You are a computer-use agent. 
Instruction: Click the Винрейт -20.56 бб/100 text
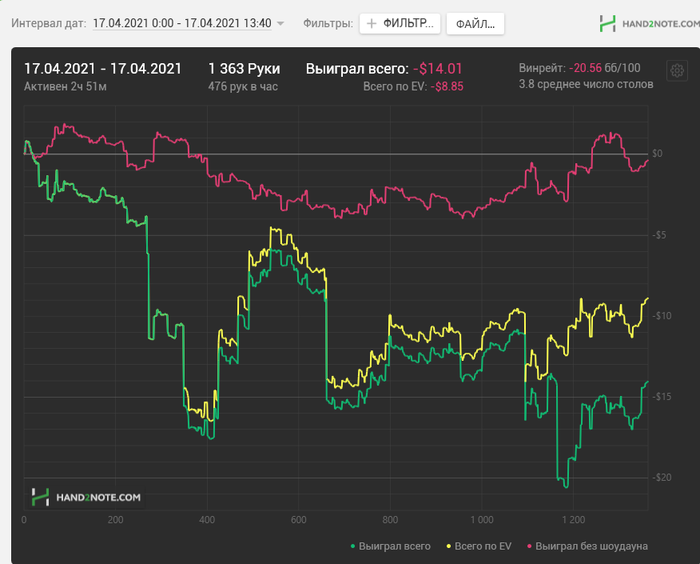point(579,68)
